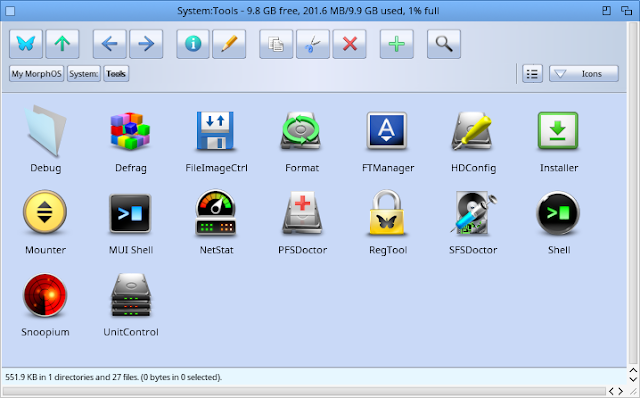The width and height of the screenshot is (640, 398).
Task: Select the Defrag cube icon
Action: [130, 131]
